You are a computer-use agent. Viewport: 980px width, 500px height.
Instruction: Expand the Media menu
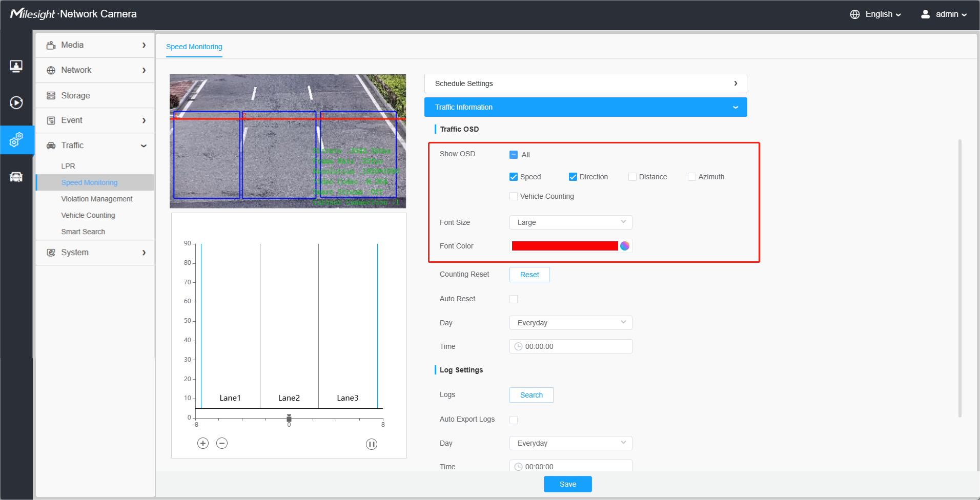pyautogui.click(x=95, y=45)
